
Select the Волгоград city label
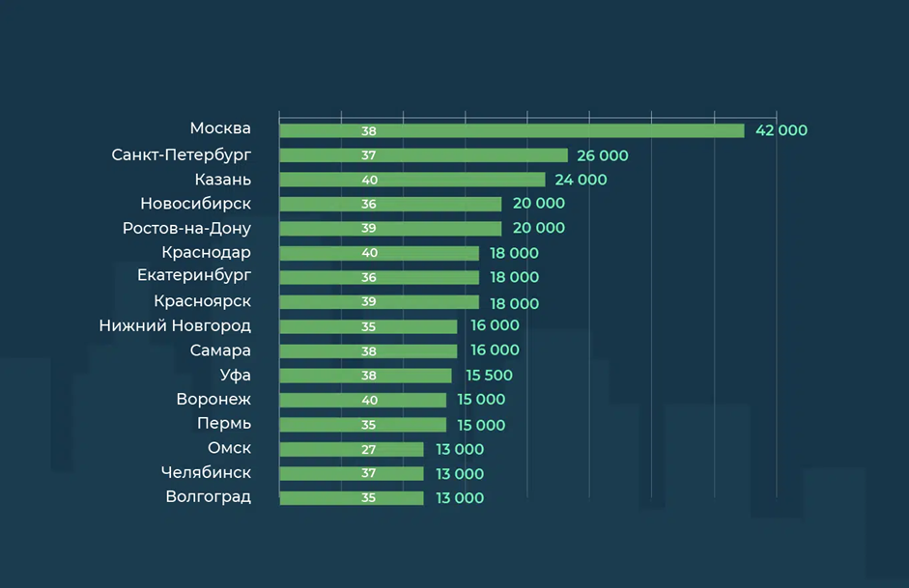coord(209,497)
